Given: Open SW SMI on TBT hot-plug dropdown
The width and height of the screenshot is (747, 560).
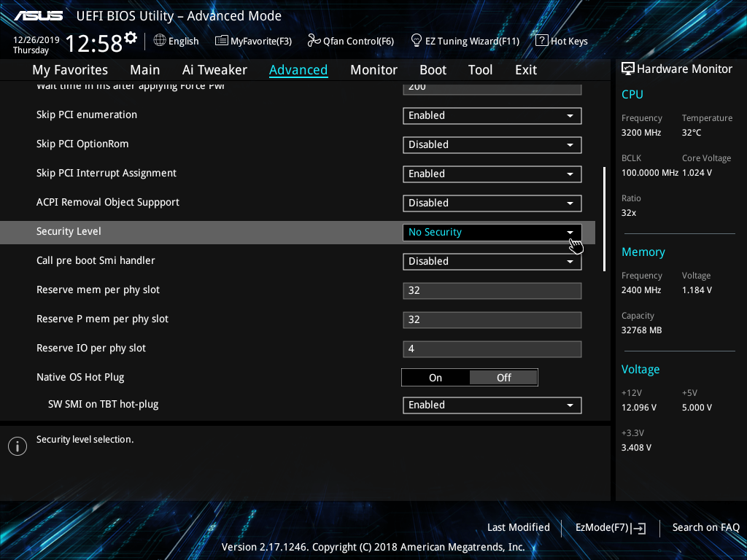Looking at the screenshot, I should [x=492, y=405].
